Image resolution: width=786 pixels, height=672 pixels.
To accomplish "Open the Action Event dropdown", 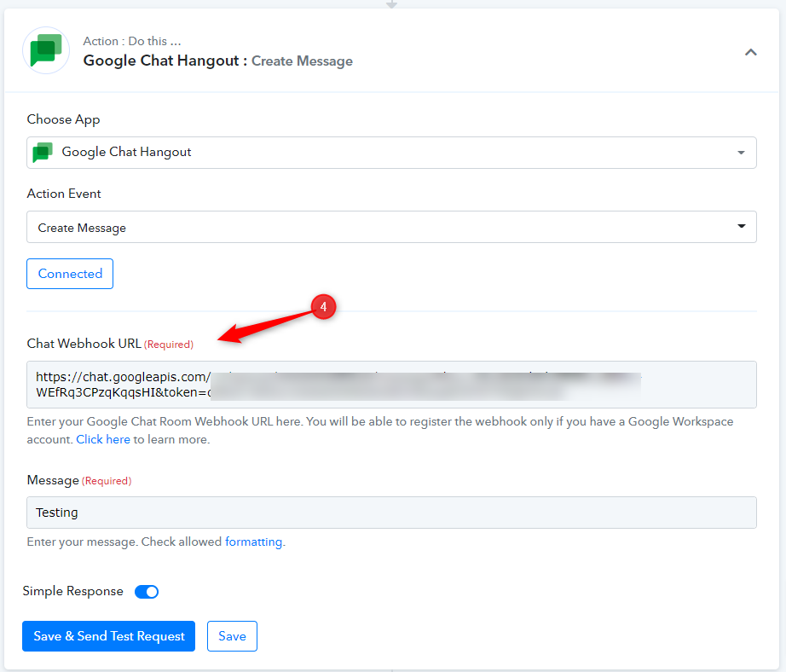I will click(391, 227).
